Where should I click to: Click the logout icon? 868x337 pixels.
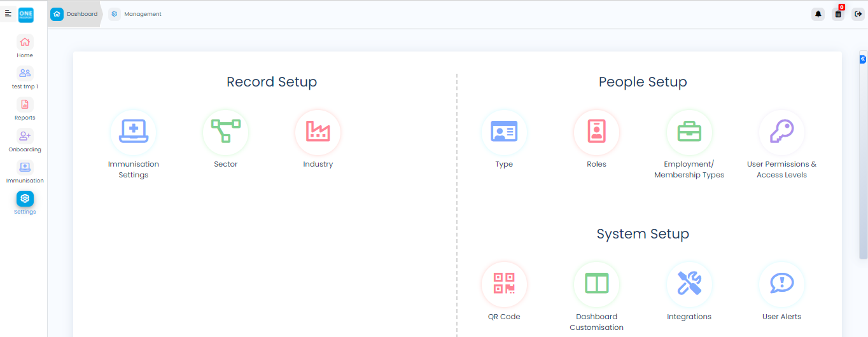point(858,14)
